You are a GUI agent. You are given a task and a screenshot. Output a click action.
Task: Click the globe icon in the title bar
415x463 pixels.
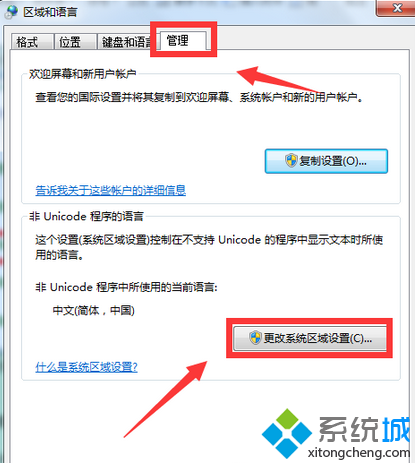(x=11, y=11)
